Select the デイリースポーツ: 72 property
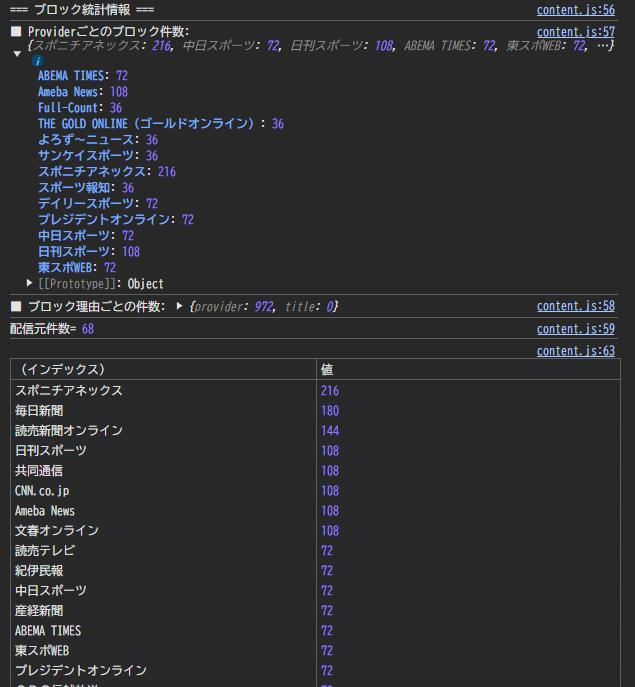This screenshot has height=687, width=635. tap(98, 204)
